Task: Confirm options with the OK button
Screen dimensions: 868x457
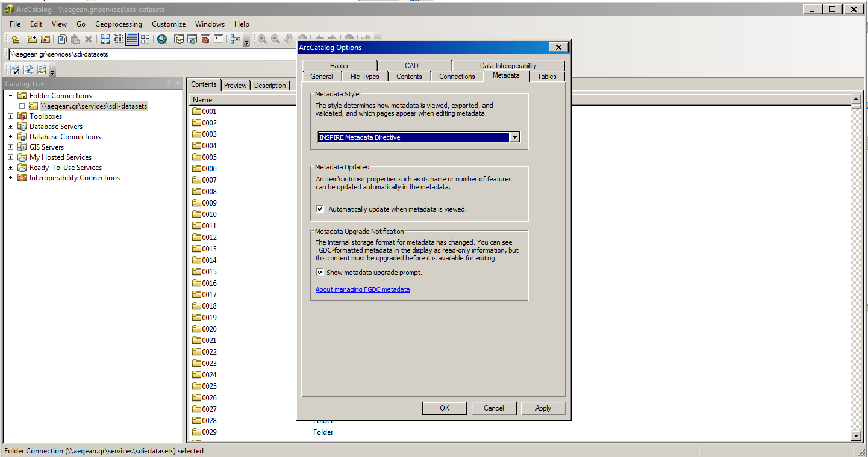Action: (x=445, y=408)
